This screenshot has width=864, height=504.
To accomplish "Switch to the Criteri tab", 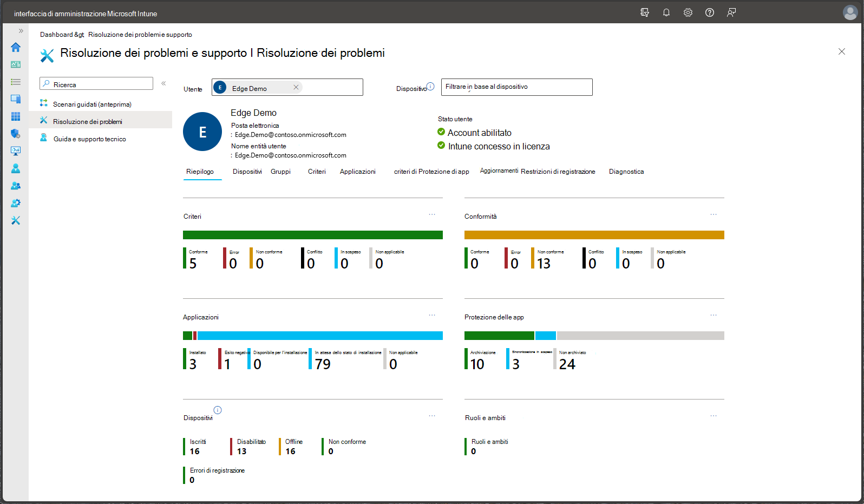I will pyautogui.click(x=317, y=172).
